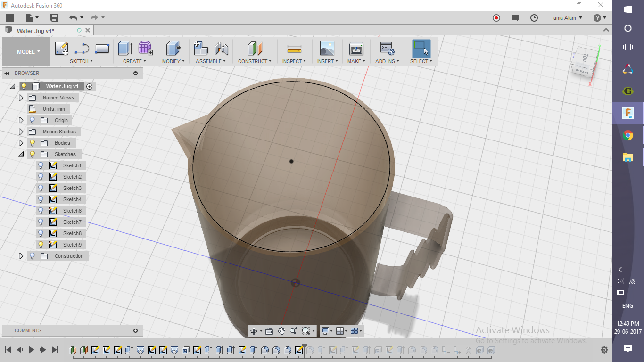Toggle Bodies folder visibility bulb
This screenshot has width=644, height=362.
(32, 143)
